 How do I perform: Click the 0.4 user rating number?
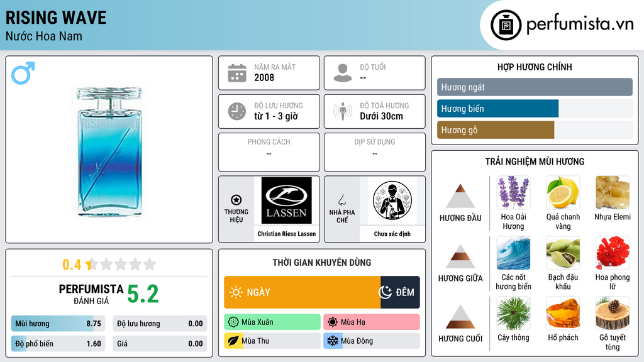[72, 265]
